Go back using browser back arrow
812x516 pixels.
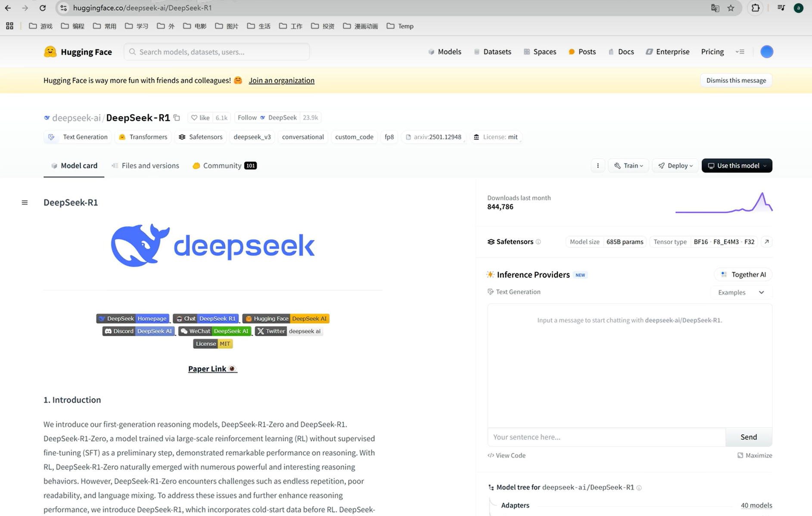tap(8, 8)
